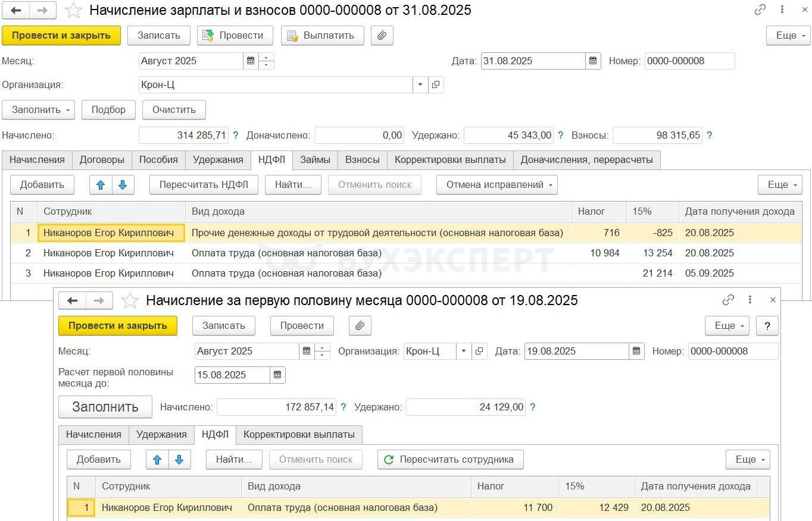Switch to the Взносы tab
Image resolution: width=812 pixels, height=521 pixels.
coord(363,159)
